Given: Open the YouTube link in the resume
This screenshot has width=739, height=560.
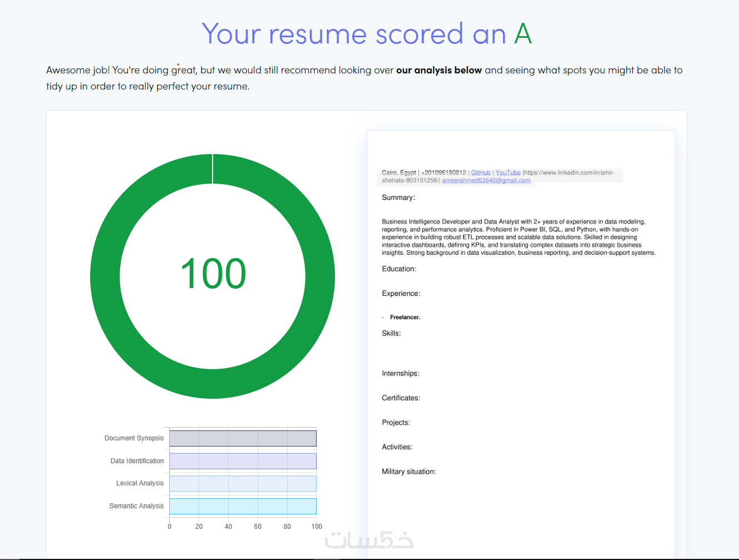Looking at the screenshot, I should coord(508,173).
